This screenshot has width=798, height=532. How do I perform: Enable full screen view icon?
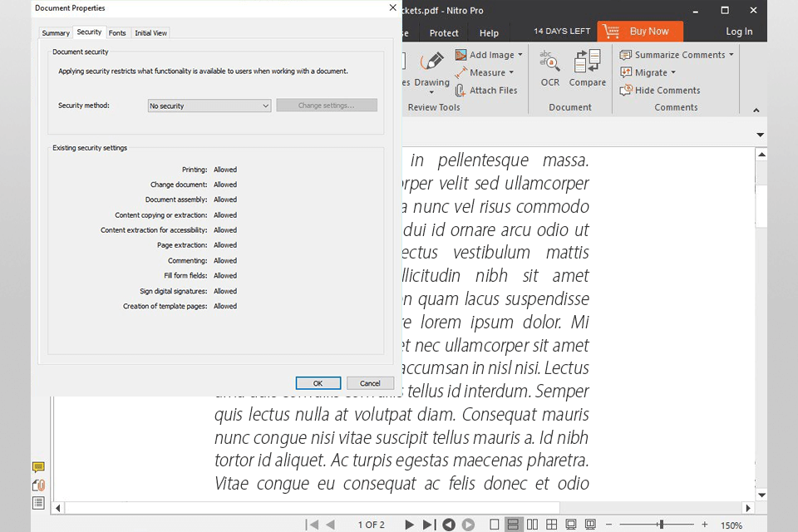click(571, 525)
